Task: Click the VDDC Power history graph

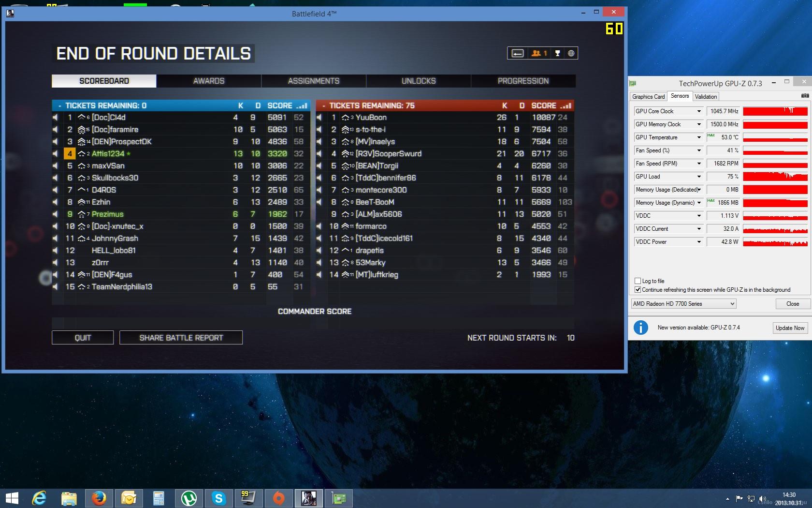Action: pyautogui.click(x=775, y=242)
